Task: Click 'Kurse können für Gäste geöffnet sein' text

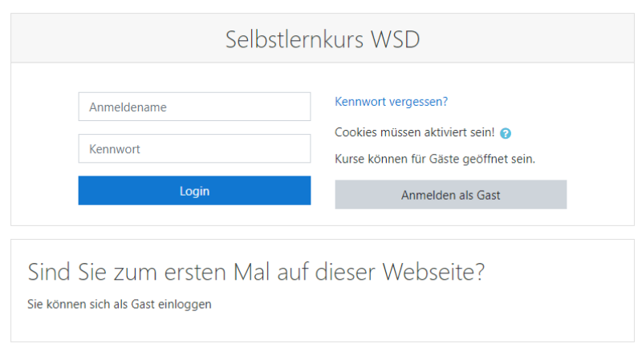Action: pyautogui.click(x=434, y=159)
